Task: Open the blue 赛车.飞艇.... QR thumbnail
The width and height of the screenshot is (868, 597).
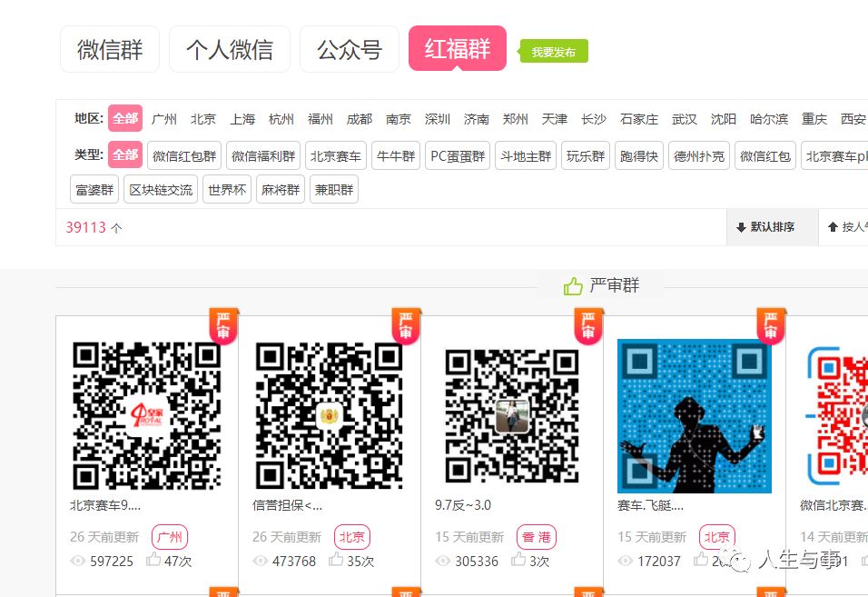Action: point(695,416)
